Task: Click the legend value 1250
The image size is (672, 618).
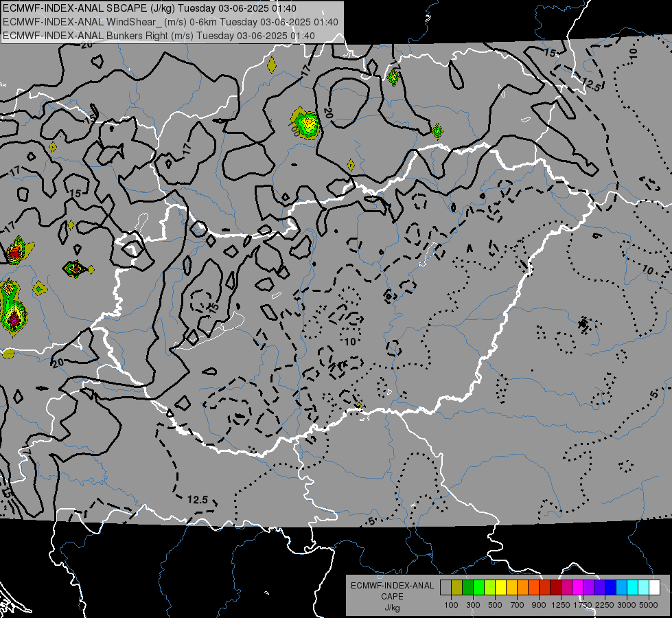Action: coord(561,605)
